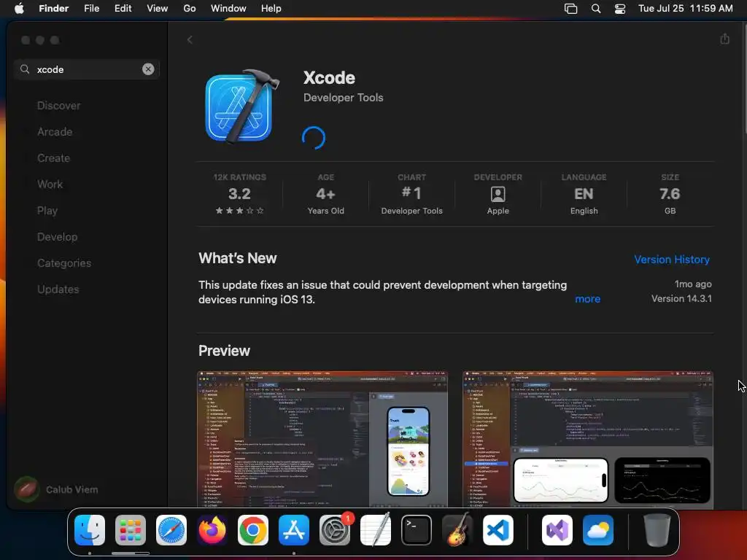Launch Google Chrome from the dock
This screenshot has width=747, height=560.
tap(253, 530)
